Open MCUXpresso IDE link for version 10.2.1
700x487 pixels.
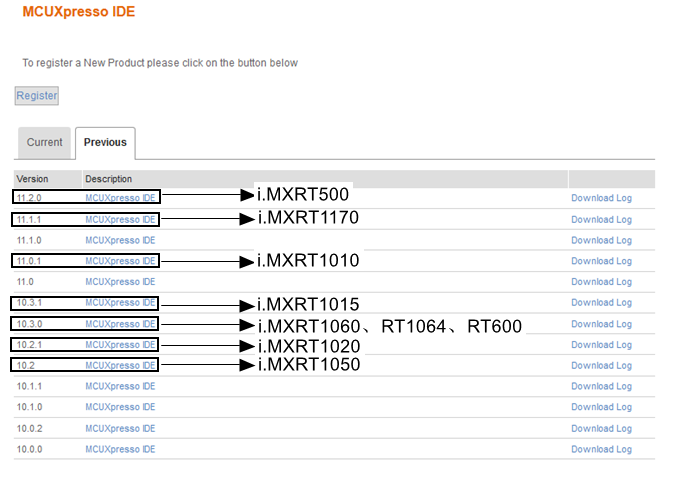(120, 345)
